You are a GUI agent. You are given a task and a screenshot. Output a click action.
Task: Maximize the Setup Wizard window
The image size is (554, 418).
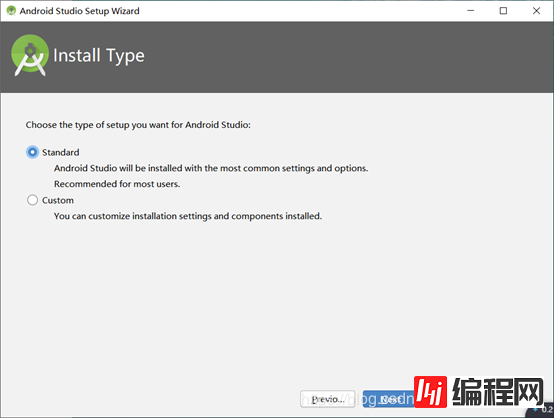503,11
